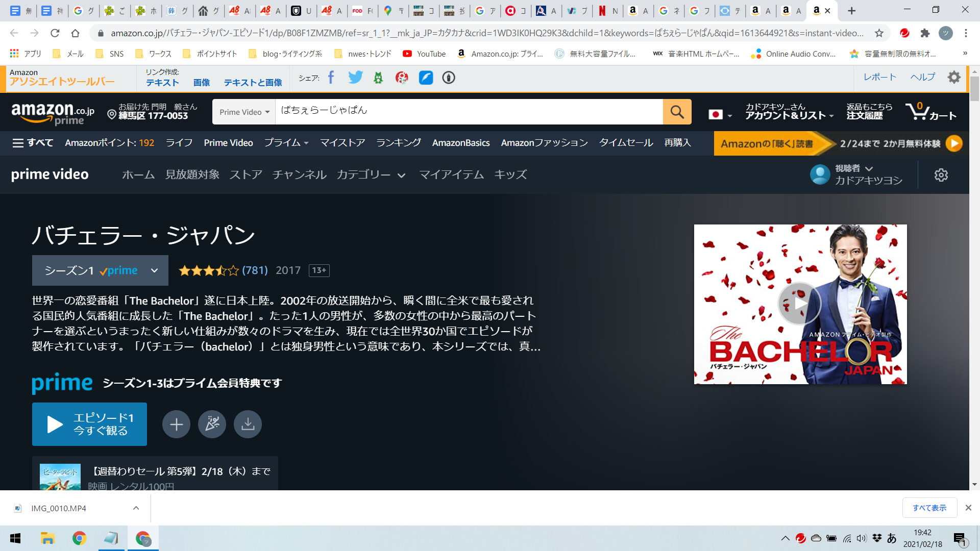Share via the Facebook icon in Associates toolbar

(331, 78)
